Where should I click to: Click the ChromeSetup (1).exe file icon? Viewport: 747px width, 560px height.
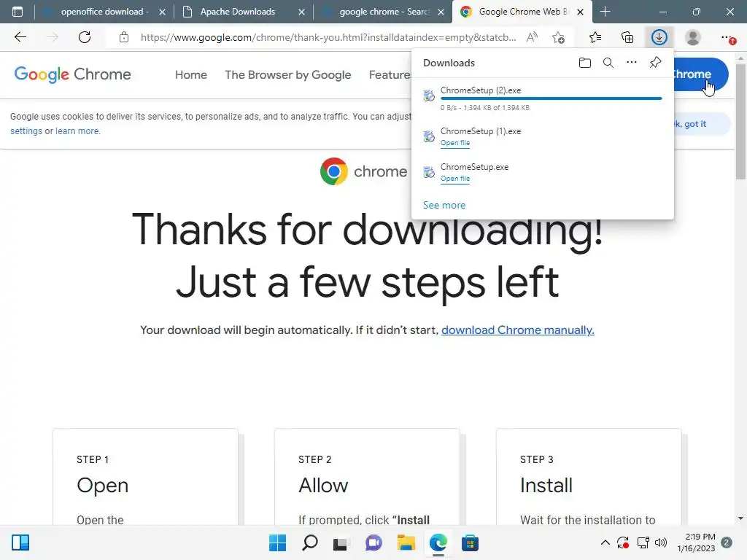point(429,136)
